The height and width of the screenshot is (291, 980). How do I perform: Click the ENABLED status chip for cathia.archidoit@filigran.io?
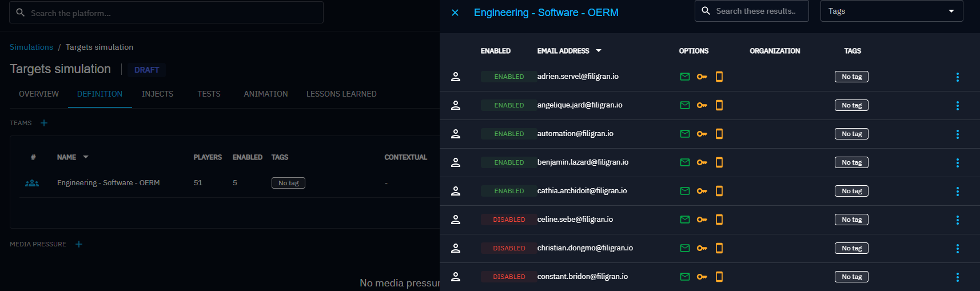509,191
